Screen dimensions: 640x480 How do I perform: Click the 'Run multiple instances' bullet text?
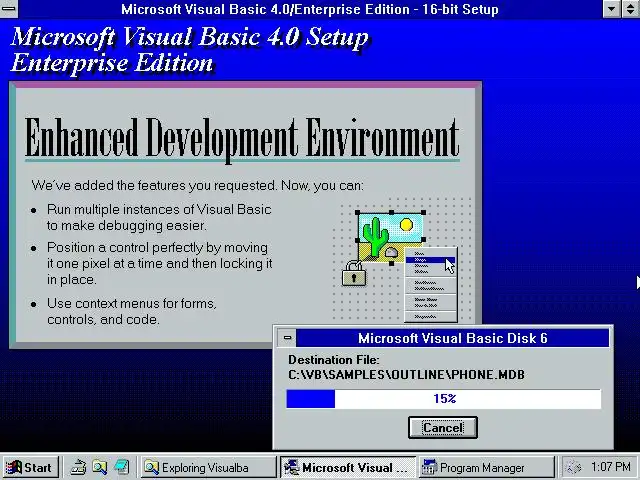tap(159, 217)
